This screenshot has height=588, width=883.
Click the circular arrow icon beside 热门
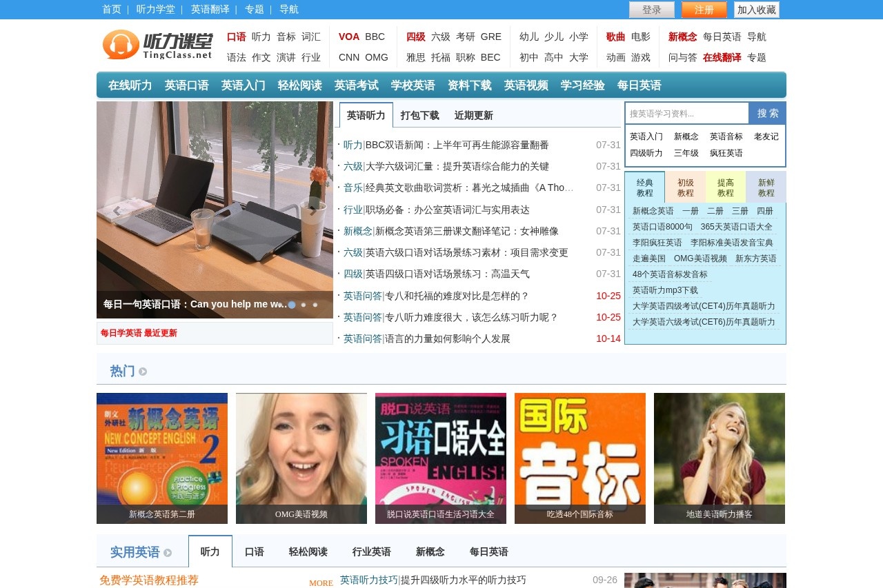(x=142, y=371)
